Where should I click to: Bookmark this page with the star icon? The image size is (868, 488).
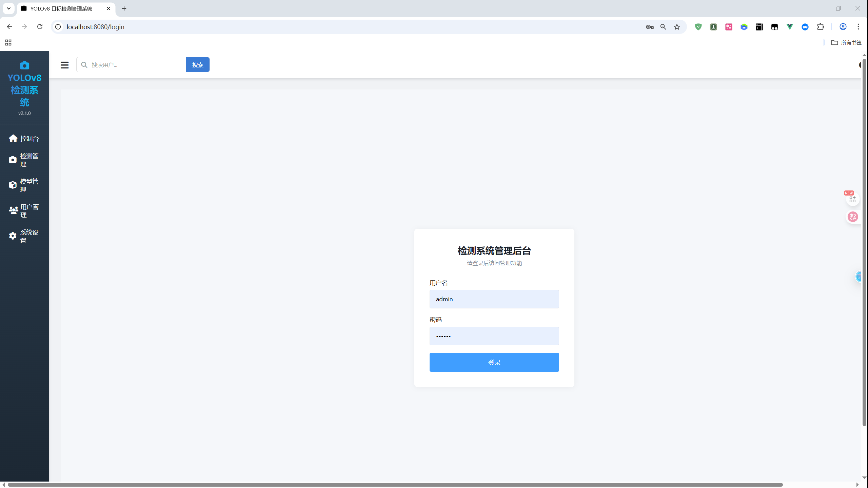pyautogui.click(x=677, y=27)
